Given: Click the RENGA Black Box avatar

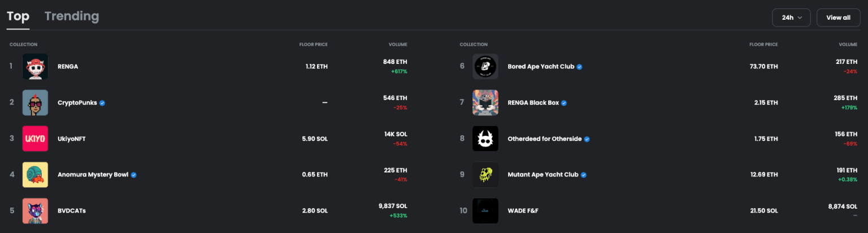Looking at the screenshot, I should pos(485,103).
